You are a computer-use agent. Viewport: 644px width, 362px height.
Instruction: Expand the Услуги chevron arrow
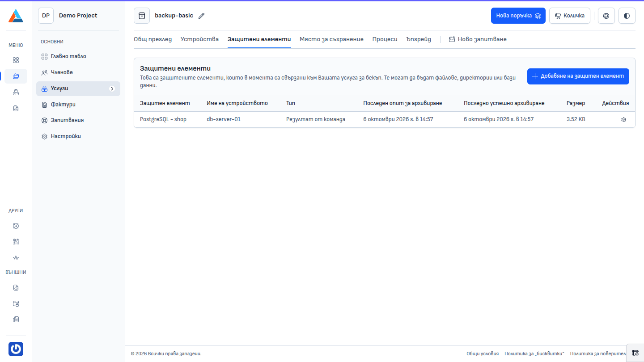click(112, 88)
